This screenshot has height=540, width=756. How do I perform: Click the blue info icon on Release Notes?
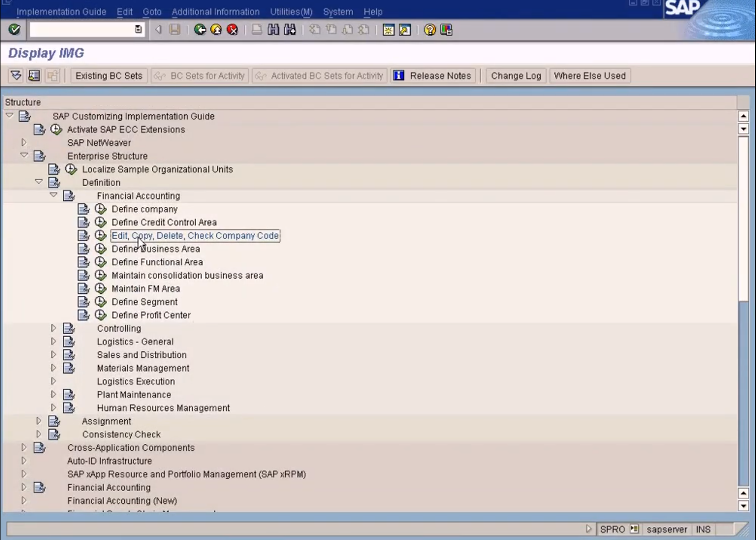(x=399, y=75)
